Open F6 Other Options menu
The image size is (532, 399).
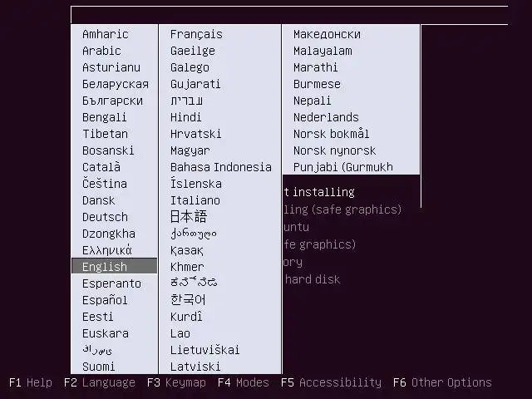click(442, 382)
